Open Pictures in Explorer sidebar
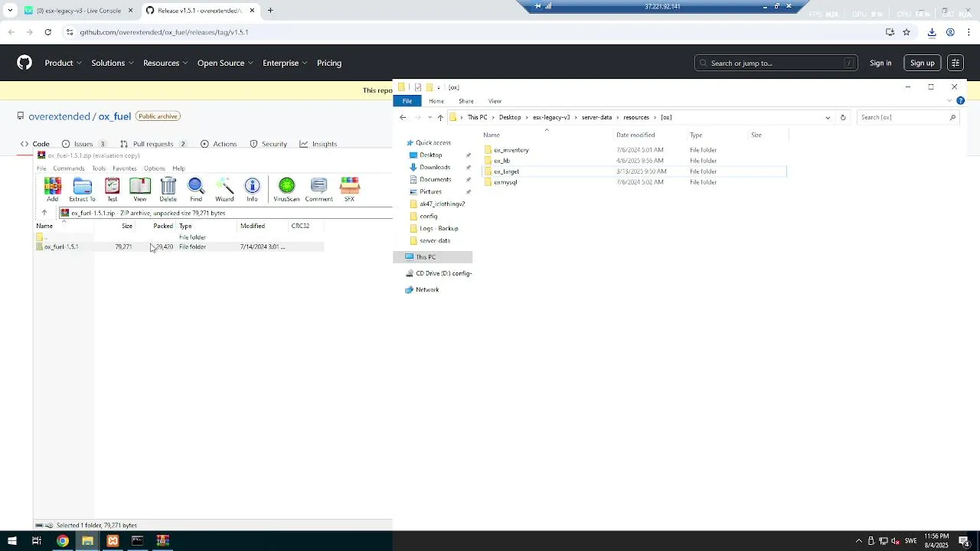Image resolution: width=980 pixels, height=551 pixels. (x=430, y=191)
